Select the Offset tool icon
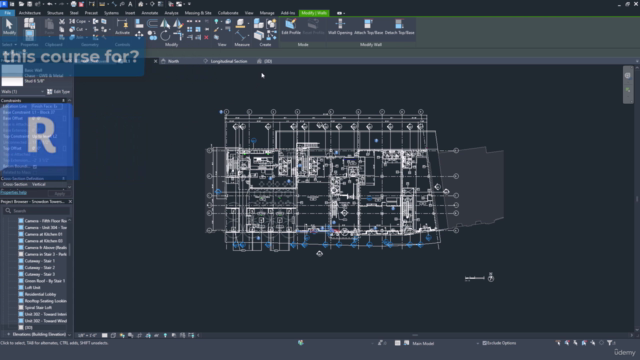The image size is (640, 360). pos(152,24)
